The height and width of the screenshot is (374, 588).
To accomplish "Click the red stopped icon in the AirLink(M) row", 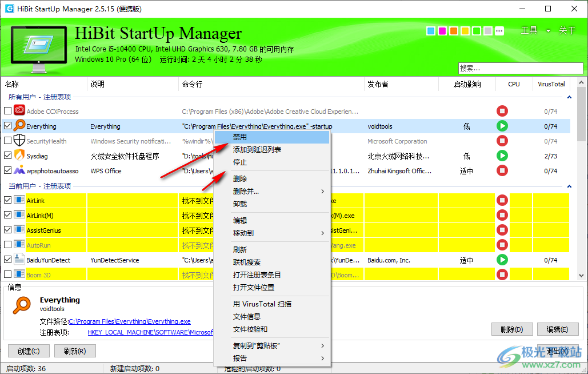I will [502, 215].
